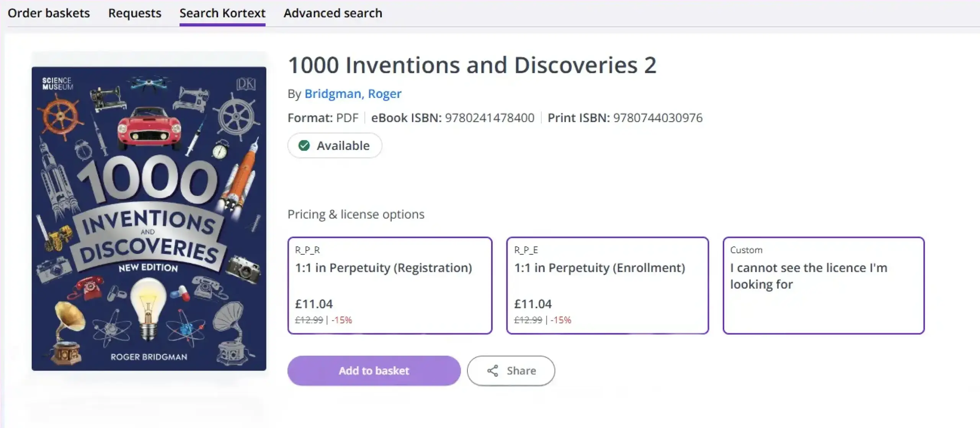Screen dimensions: 980x428
Task: Open the Order baskets tab
Action: 49,13
